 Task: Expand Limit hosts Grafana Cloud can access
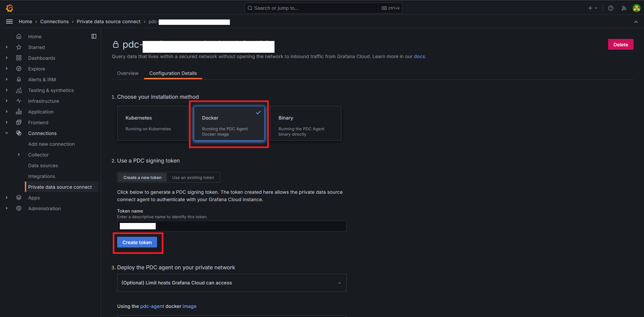(x=232, y=283)
